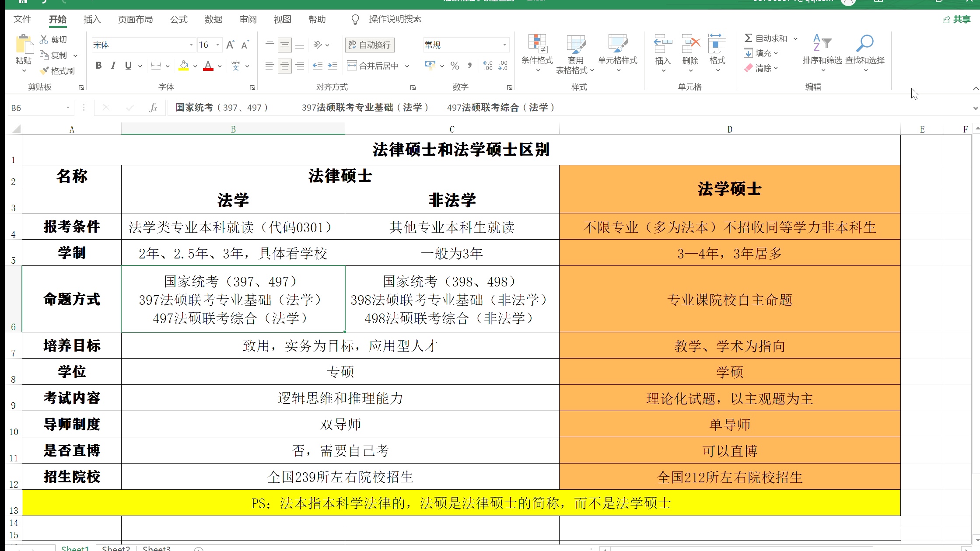This screenshot has width=980, height=551.
Task: Open 单元格样式 cell styles
Action: click(618, 52)
